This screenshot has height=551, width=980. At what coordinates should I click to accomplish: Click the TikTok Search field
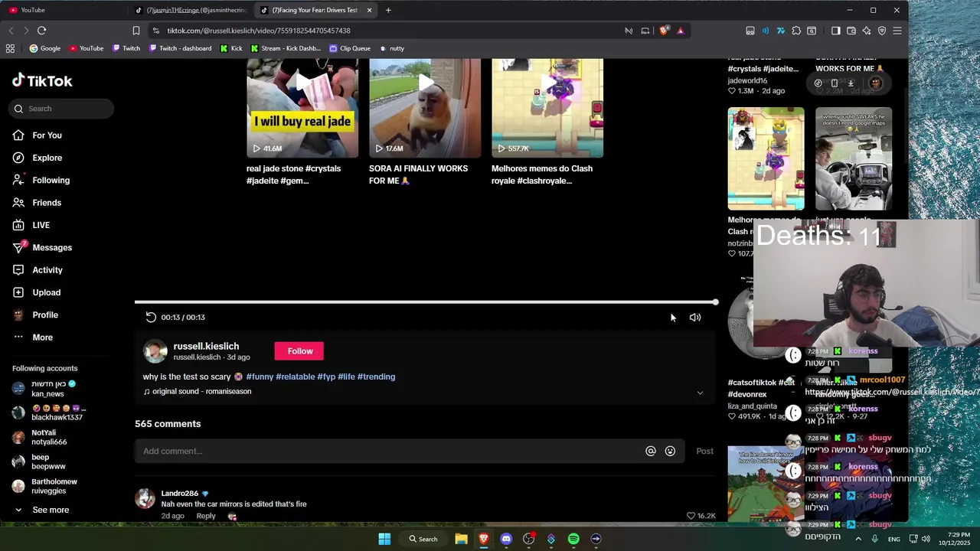[63, 109]
